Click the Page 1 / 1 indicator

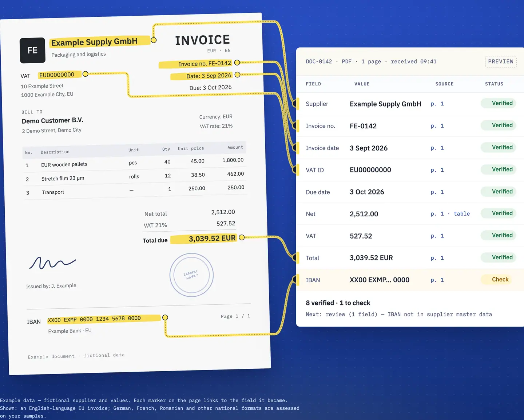point(235,316)
